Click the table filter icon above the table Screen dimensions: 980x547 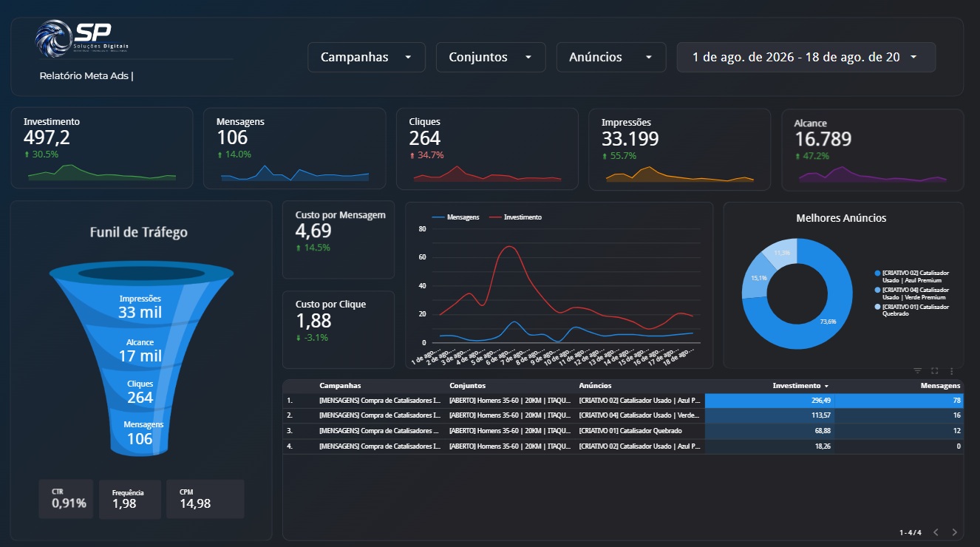(x=918, y=371)
